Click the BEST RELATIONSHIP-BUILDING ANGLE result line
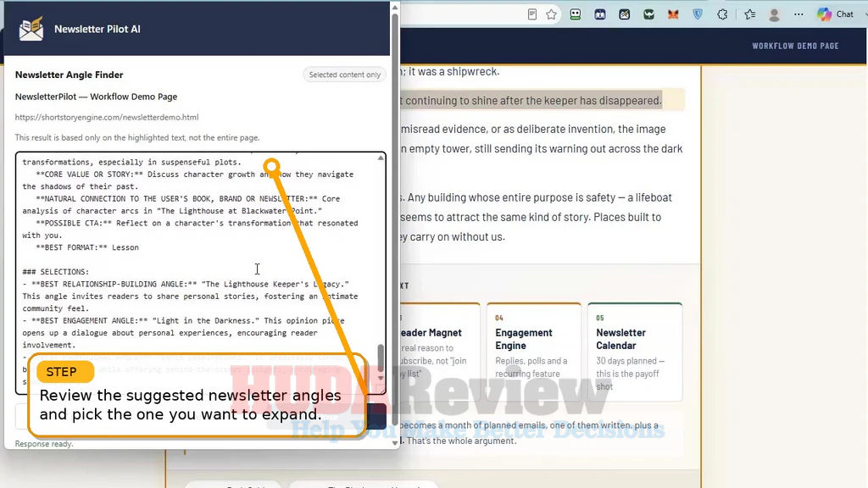Image resolution: width=868 pixels, height=488 pixels. pyautogui.click(x=190, y=296)
